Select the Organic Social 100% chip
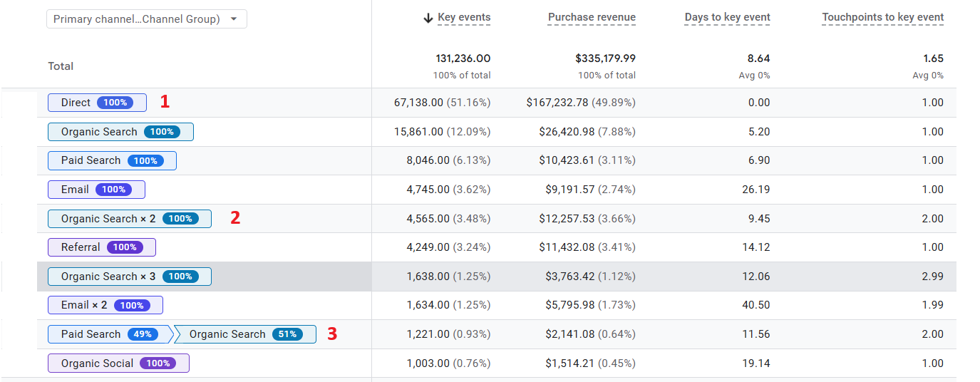Image resolution: width=980 pixels, height=382 pixels. coord(118,363)
